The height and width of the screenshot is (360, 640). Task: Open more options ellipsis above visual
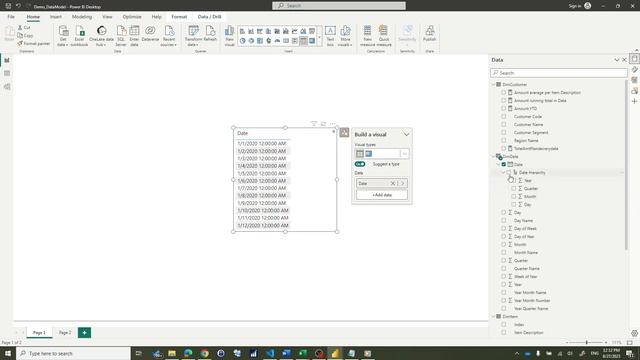click(x=333, y=123)
